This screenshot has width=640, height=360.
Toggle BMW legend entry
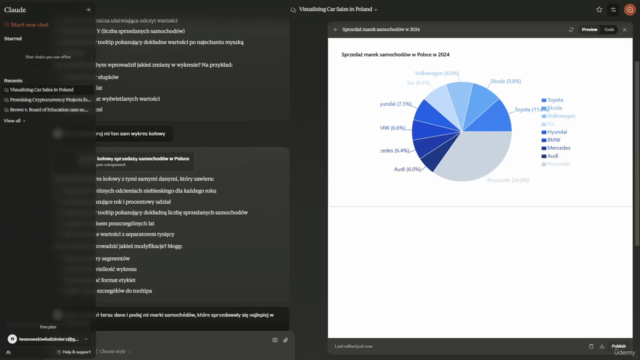coord(551,140)
